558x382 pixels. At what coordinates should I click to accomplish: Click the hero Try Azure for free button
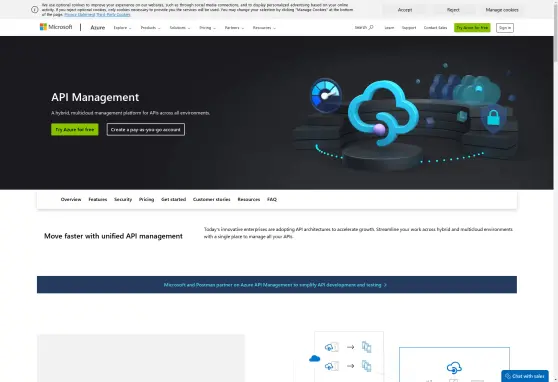75,130
